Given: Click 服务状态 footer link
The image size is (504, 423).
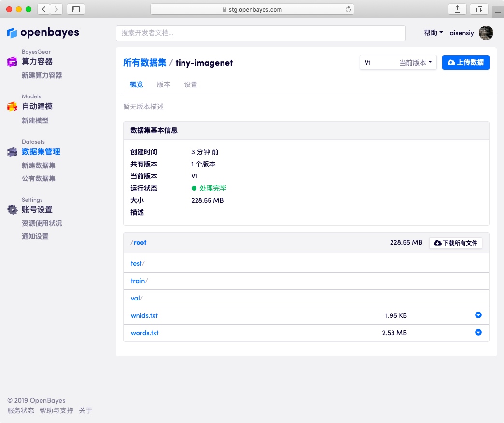Looking at the screenshot, I should (x=21, y=410).
